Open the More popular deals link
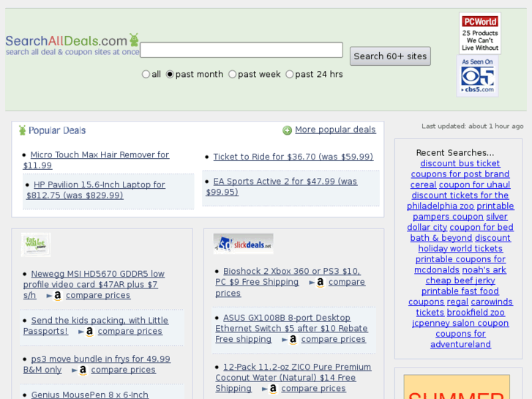This screenshot has width=532, height=399. click(335, 130)
